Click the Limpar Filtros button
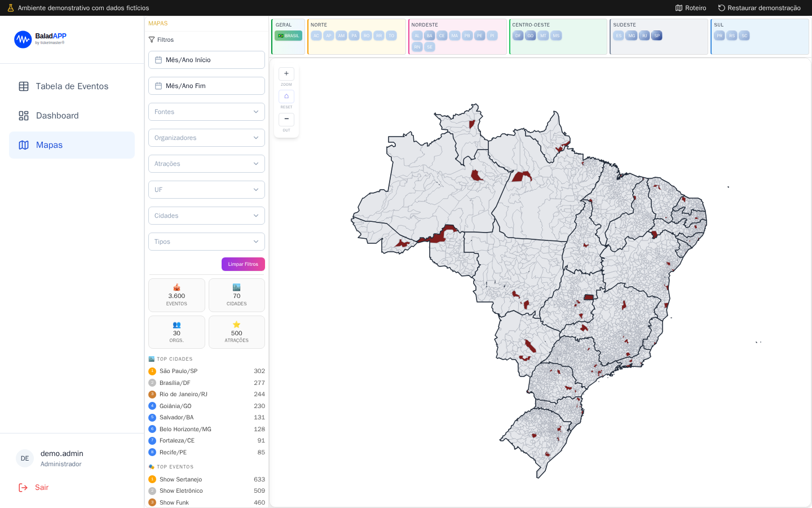 tap(243, 264)
